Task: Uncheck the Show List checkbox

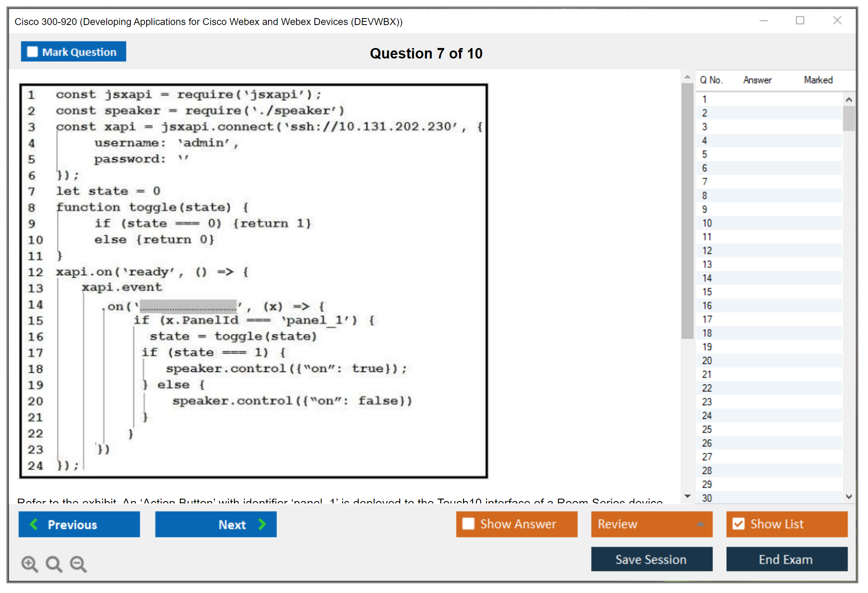Action: pos(738,524)
